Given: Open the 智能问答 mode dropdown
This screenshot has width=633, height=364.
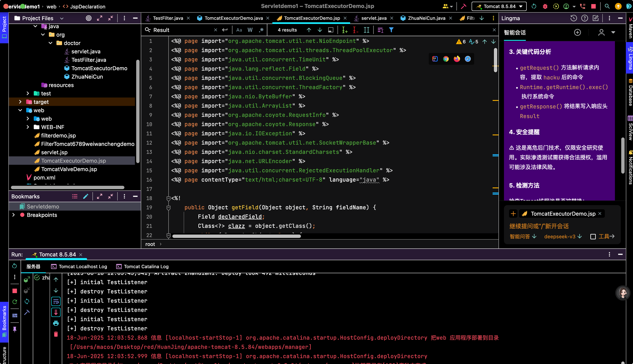Looking at the screenshot, I should point(523,236).
